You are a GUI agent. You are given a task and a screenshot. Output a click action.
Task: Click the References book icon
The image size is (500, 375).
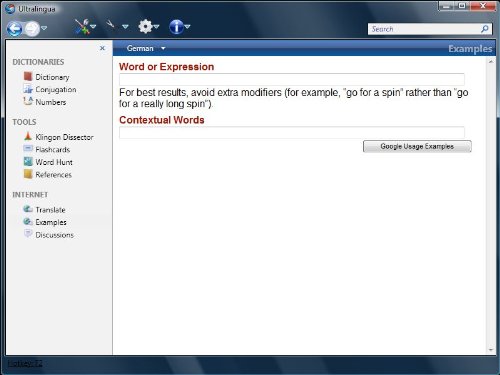[28, 174]
